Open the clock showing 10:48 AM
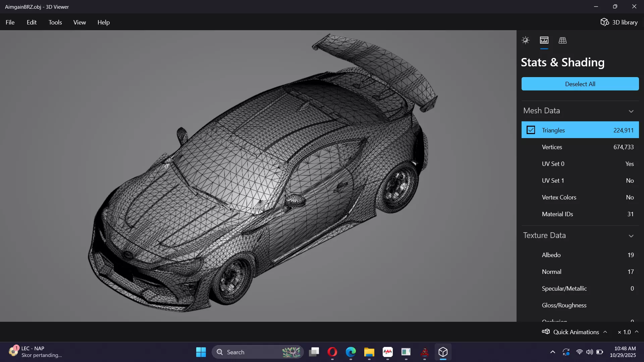The height and width of the screenshot is (362, 644). click(623, 352)
